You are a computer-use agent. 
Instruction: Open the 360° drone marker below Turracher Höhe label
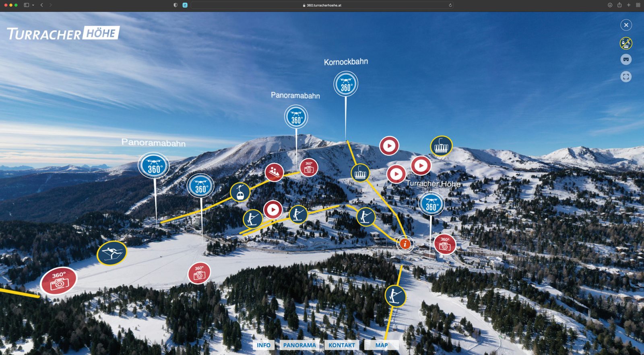431,204
